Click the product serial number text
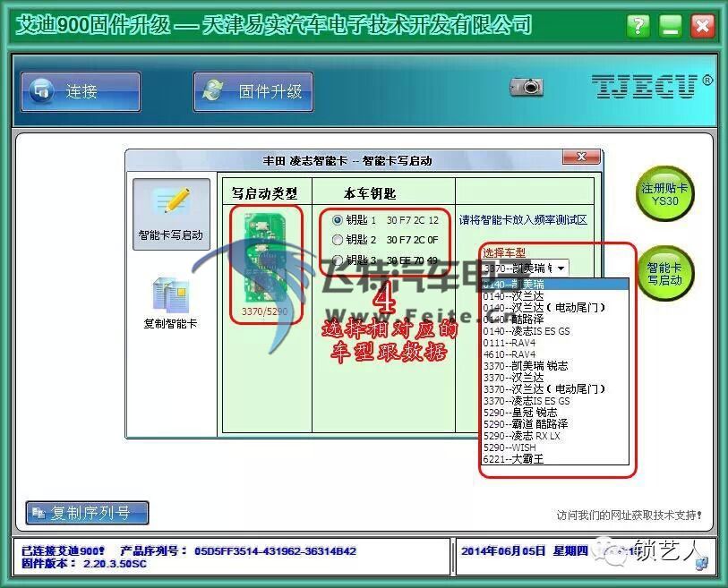 (275, 551)
